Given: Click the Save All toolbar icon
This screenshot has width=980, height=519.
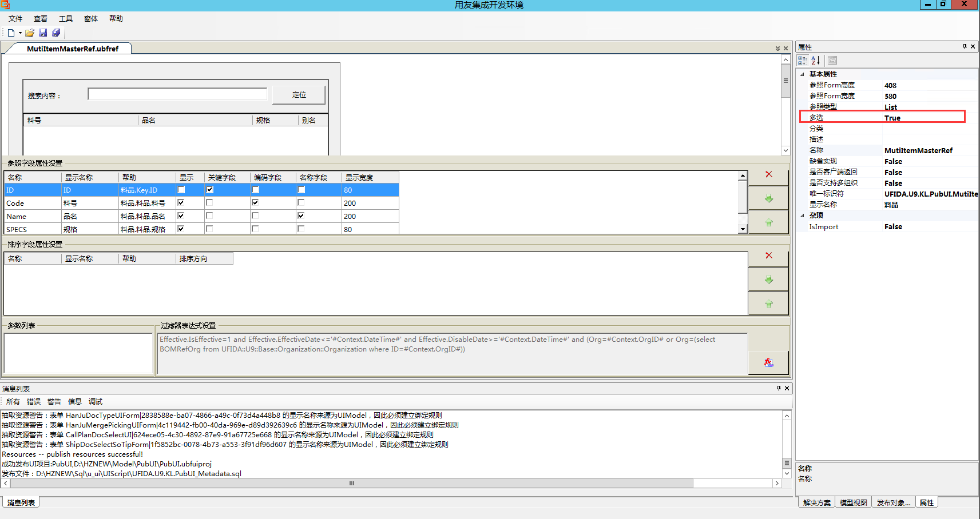Looking at the screenshot, I should tap(56, 33).
